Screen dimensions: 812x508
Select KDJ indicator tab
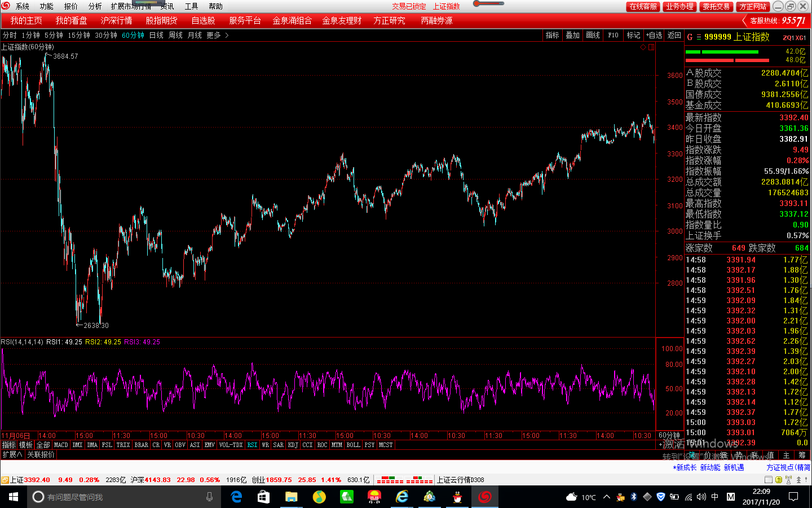point(293,445)
